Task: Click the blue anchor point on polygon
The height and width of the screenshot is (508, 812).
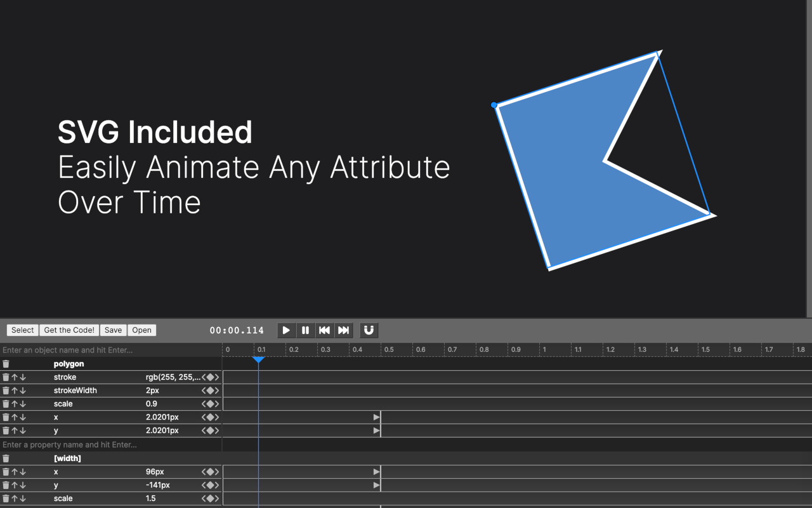Action: click(494, 105)
